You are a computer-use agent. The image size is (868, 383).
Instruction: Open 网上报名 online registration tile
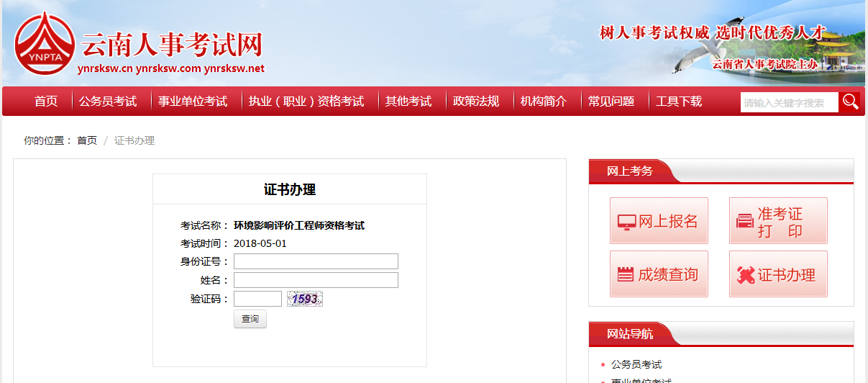tap(659, 221)
